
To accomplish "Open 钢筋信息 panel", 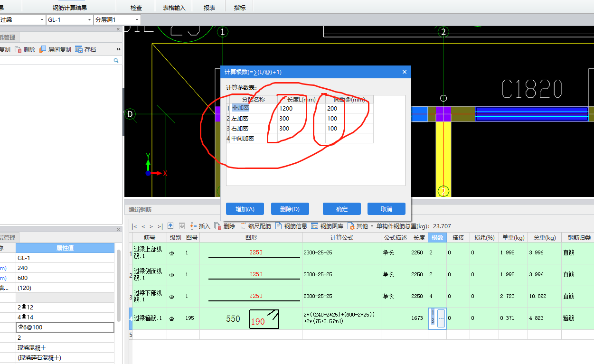I will [291, 226].
